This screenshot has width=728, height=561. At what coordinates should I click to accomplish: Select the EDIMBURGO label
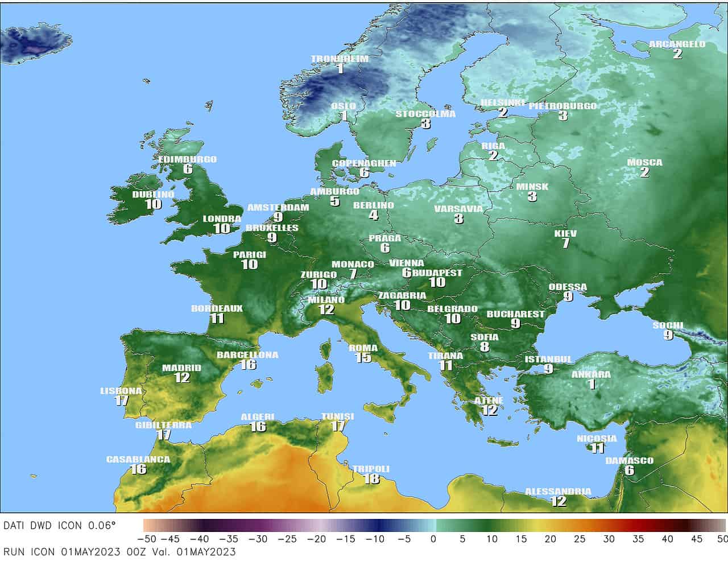pos(188,159)
